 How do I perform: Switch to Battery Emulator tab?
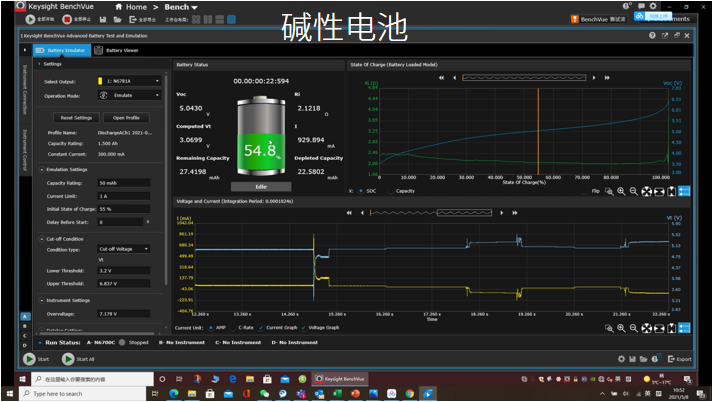[x=61, y=50]
